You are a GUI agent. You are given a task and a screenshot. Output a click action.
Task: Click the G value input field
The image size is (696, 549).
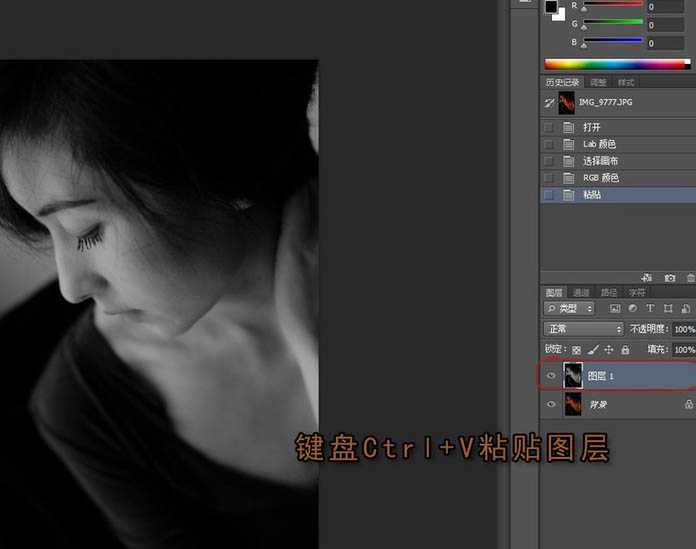(x=665, y=25)
